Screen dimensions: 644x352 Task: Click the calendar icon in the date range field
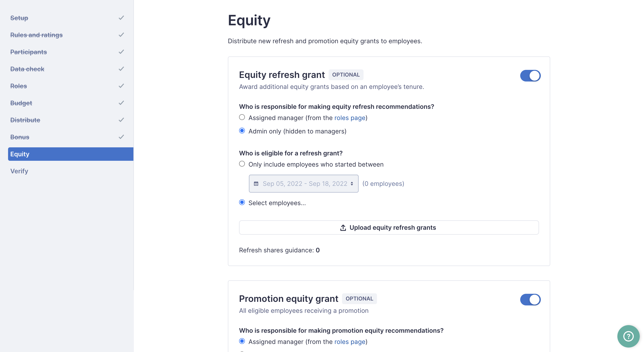[256, 183]
